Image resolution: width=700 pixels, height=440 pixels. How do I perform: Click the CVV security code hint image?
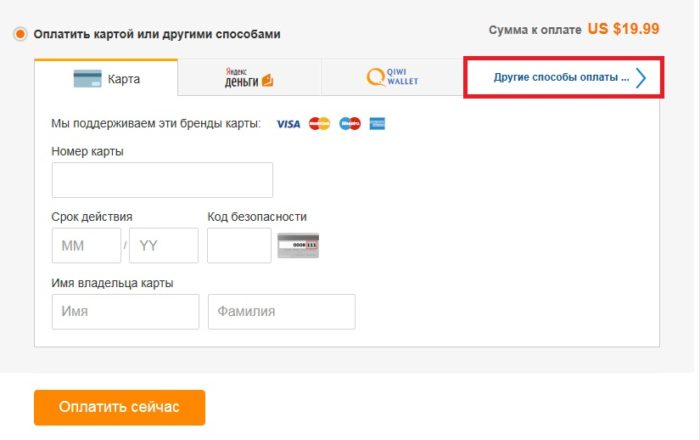click(298, 245)
